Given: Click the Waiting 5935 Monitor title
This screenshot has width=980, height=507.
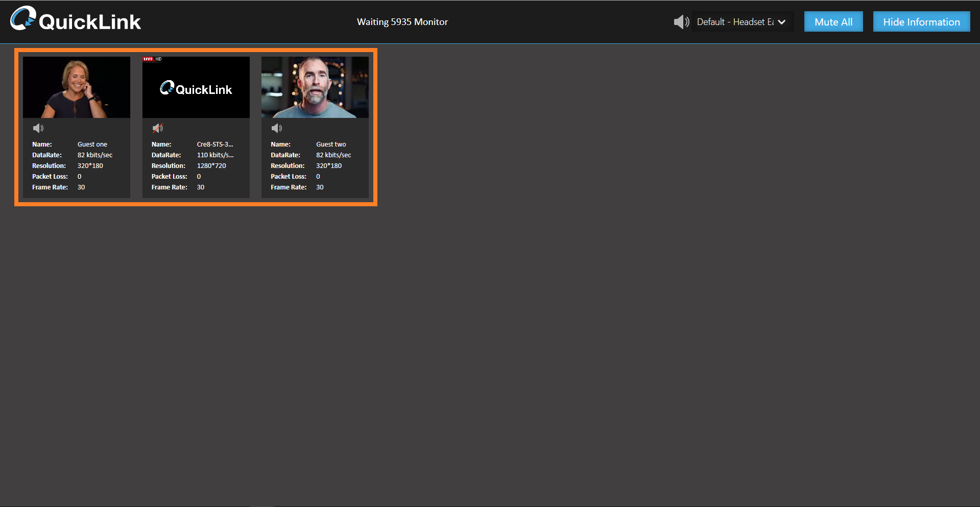Looking at the screenshot, I should tap(402, 22).
